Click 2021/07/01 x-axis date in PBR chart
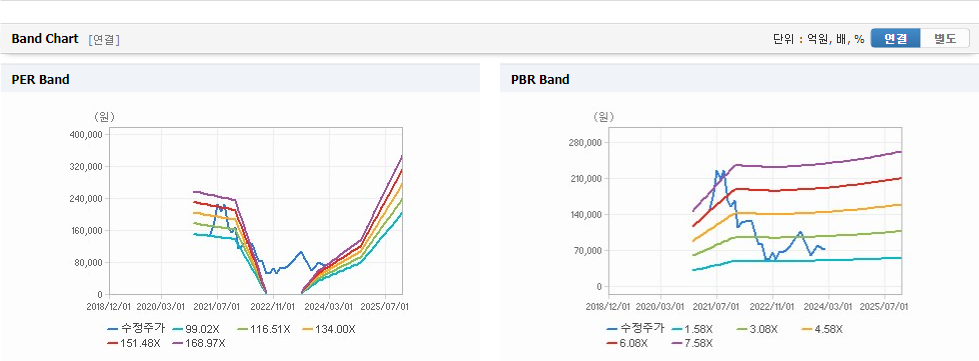The width and height of the screenshot is (979, 361). pos(717,307)
